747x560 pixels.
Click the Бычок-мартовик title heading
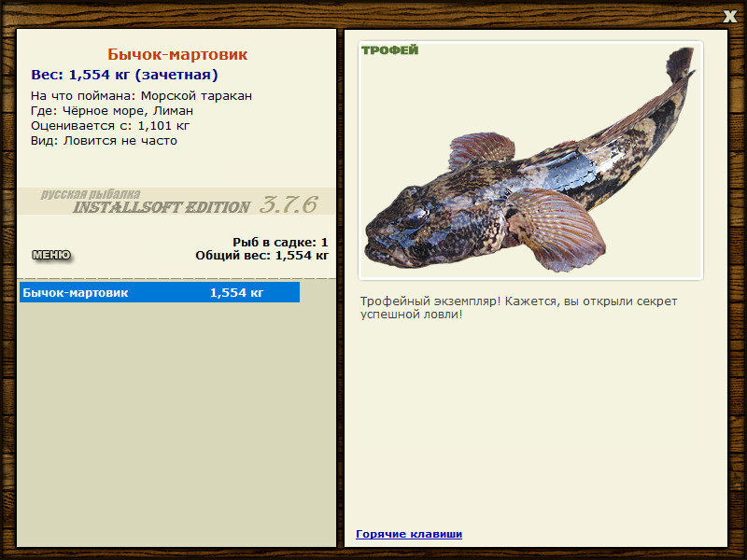tap(177, 54)
